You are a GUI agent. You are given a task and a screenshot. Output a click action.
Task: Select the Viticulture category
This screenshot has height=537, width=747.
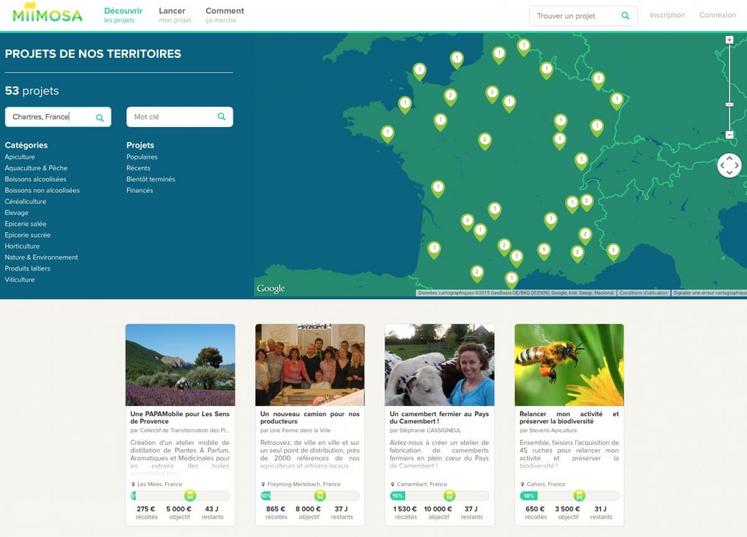(x=20, y=280)
